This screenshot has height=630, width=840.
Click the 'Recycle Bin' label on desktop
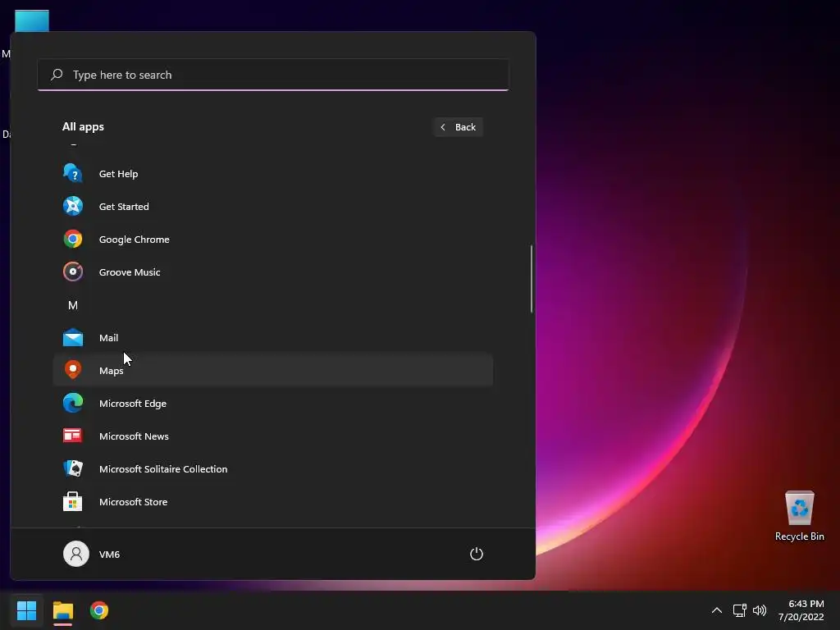[x=799, y=536]
